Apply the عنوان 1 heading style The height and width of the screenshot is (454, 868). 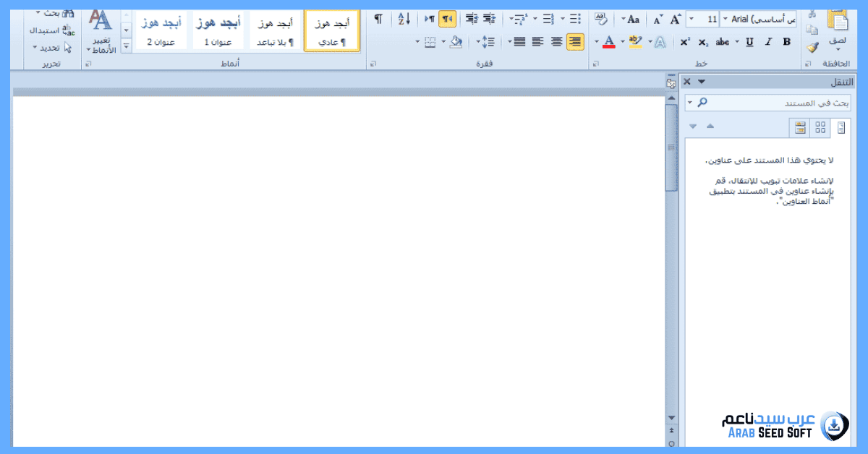point(218,30)
